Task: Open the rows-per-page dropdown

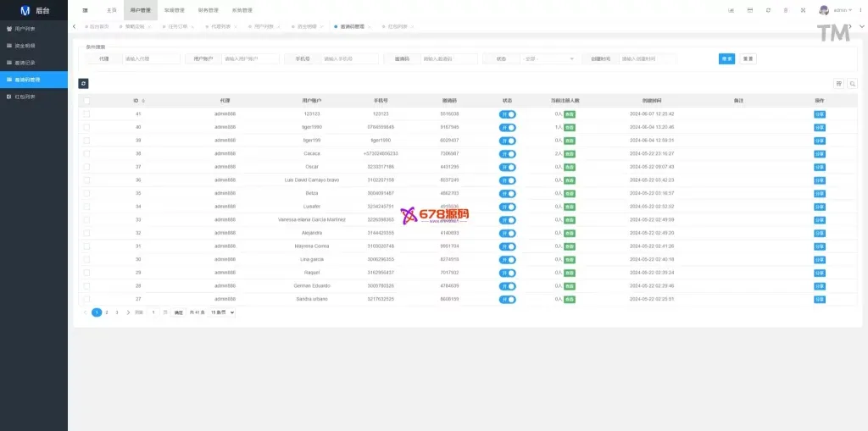Action: click(x=222, y=312)
